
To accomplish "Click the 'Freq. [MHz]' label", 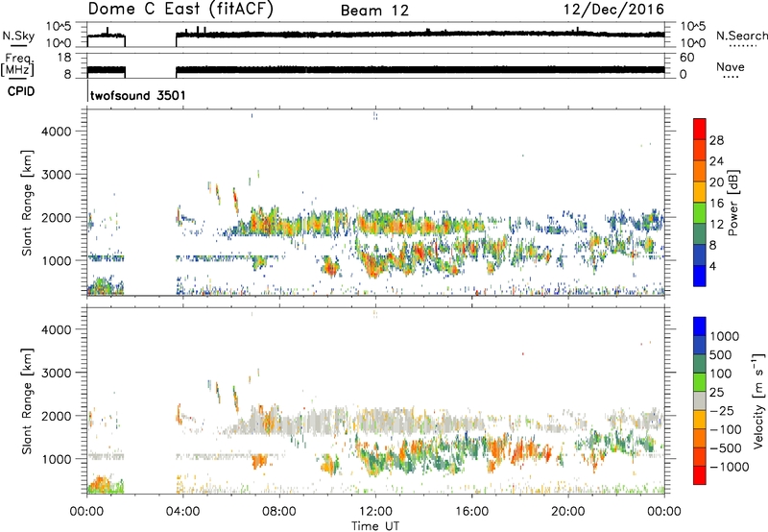I will 17,65.
